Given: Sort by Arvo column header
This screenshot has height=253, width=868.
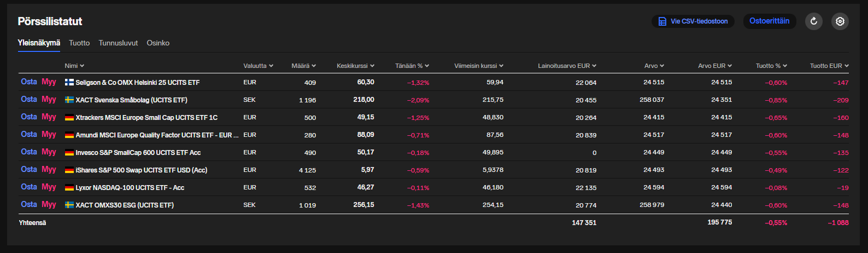Looking at the screenshot, I should [x=654, y=66].
